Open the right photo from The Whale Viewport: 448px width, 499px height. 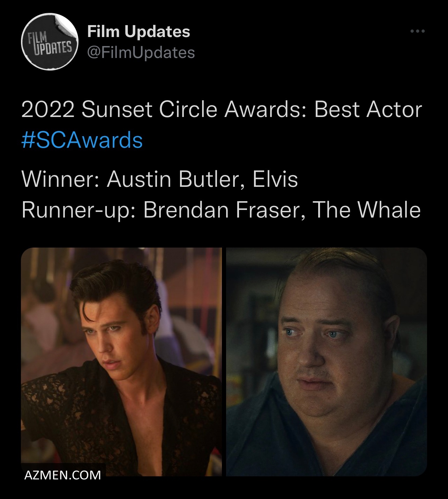click(327, 362)
